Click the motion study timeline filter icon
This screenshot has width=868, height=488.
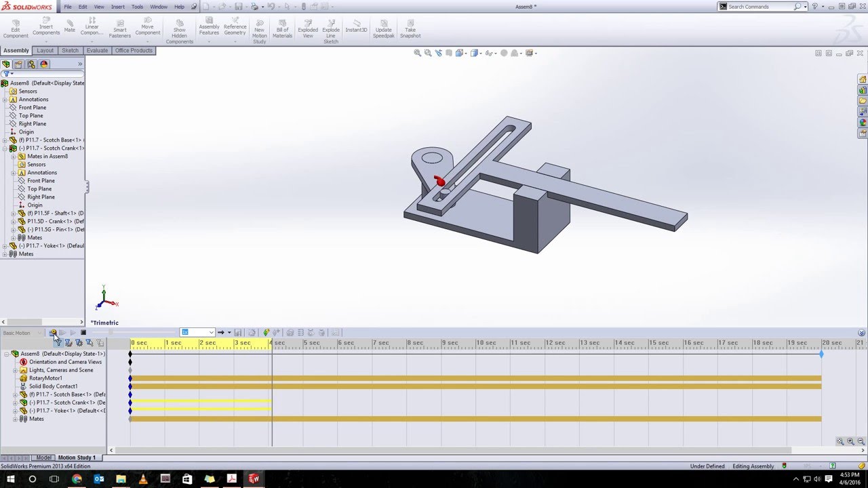point(58,343)
